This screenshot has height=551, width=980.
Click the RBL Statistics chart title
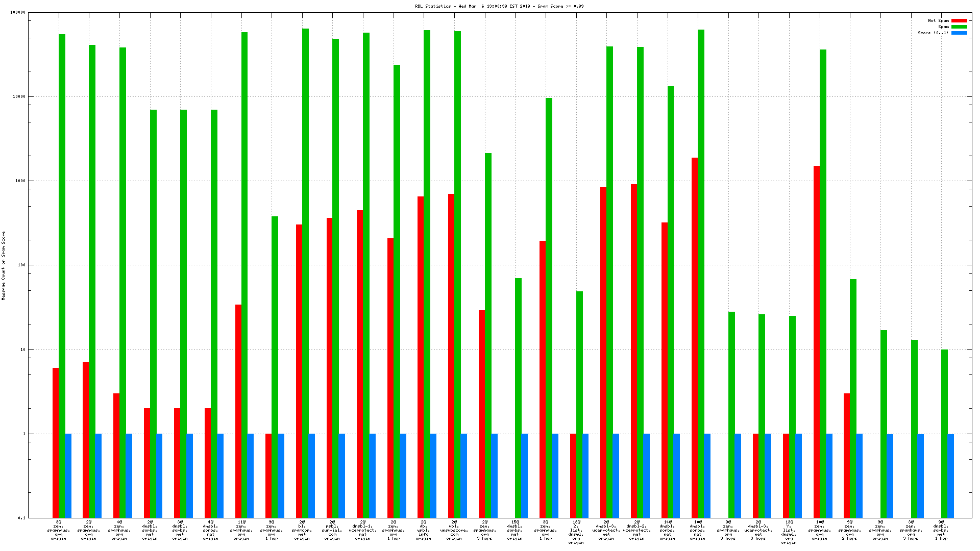tap(499, 6)
